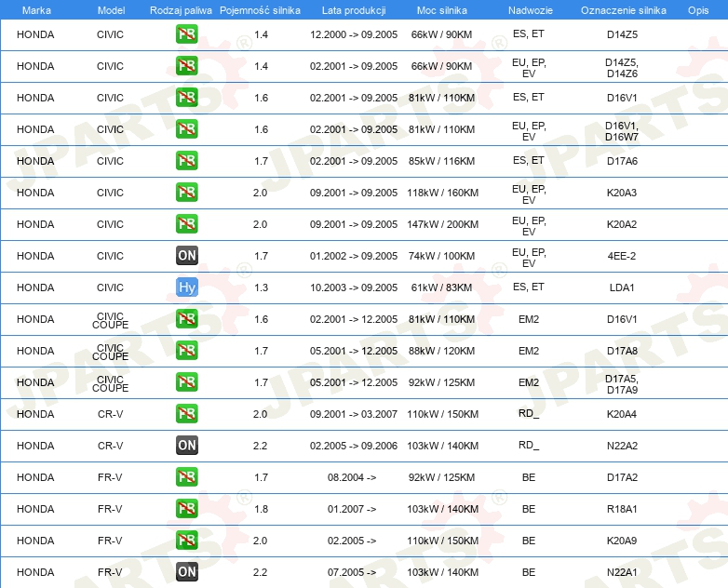Select engine code K20A4 cell
This screenshot has width=728, height=588.
(622, 414)
